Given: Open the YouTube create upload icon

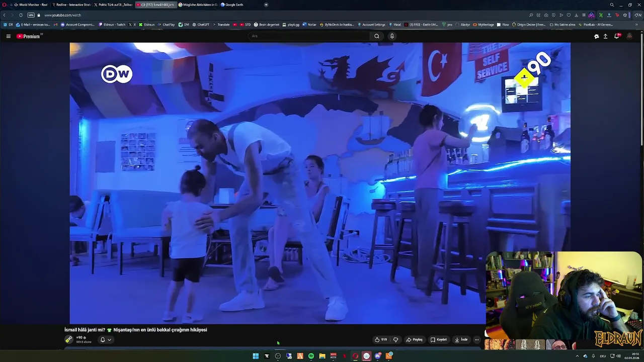Looking at the screenshot, I should pos(605,36).
